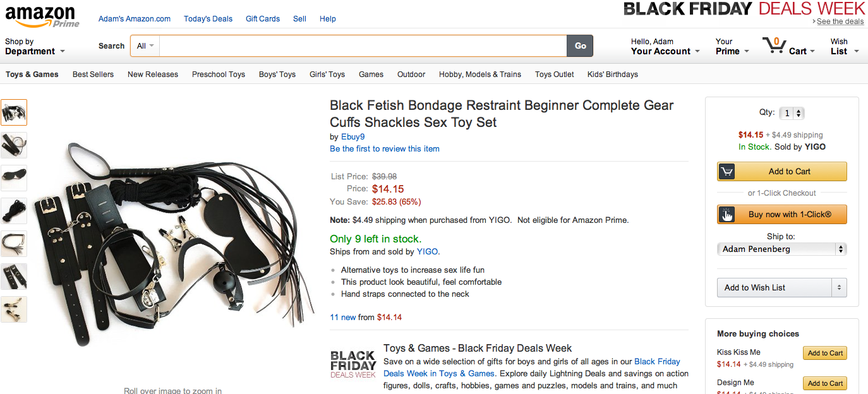Click cart icon on Add to Cart button
868x394 pixels.
pos(726,172)
